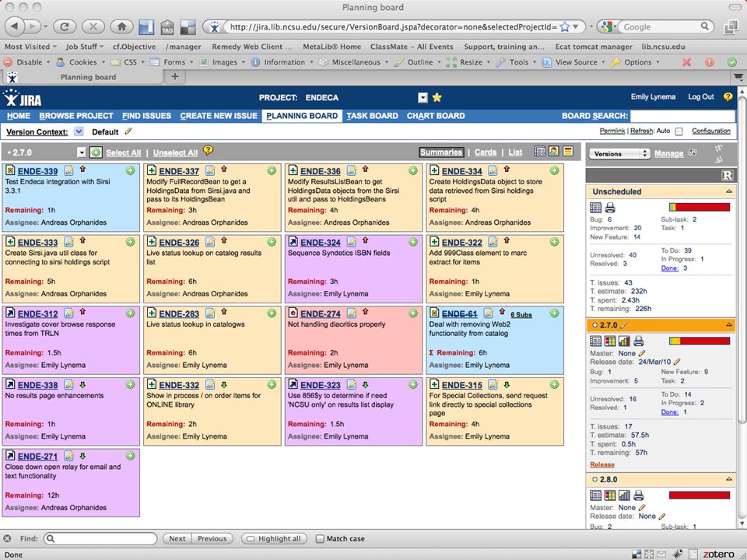
Task: Edit the Default version context with pencil icon
Action: [x=128, y=131]
